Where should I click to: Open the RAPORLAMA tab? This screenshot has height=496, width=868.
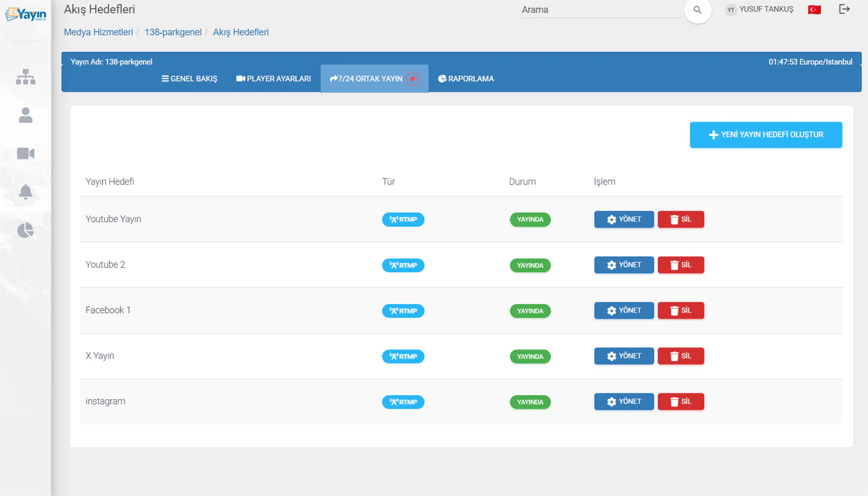[x=466, y=79]
